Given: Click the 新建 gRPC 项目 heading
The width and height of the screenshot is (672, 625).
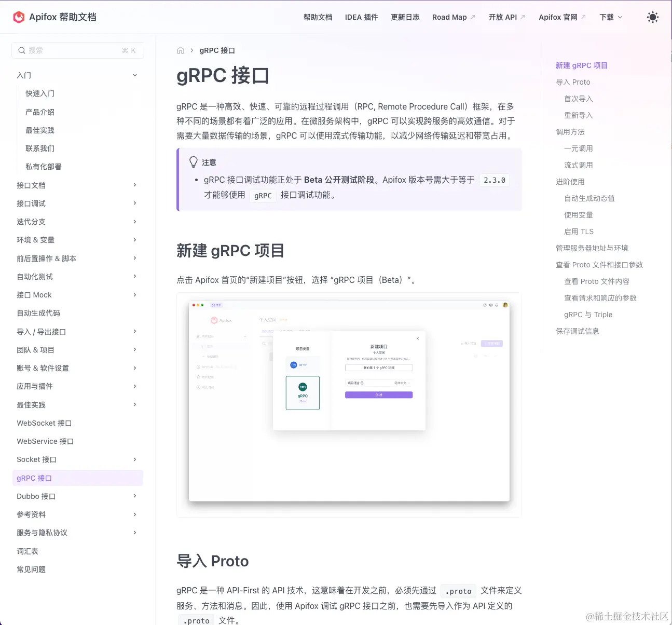Looking at the screenshot, I should pyautogui.click(x=230, y=251).
